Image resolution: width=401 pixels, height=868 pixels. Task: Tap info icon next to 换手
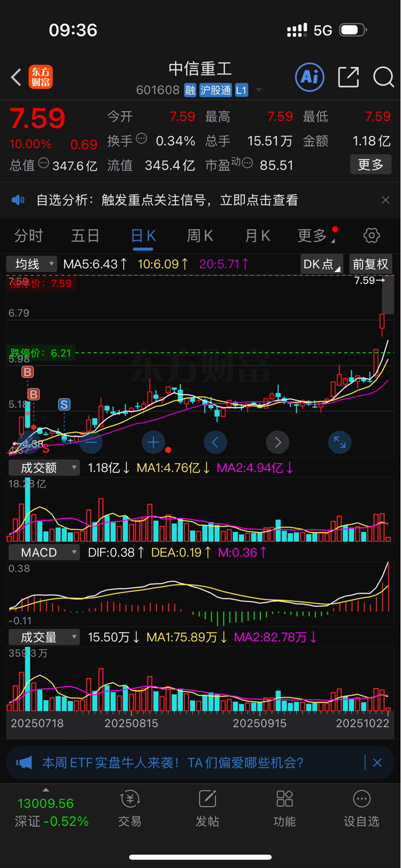pos(141,139)
